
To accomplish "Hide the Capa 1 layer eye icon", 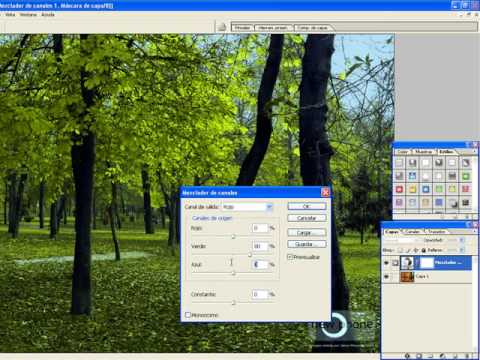I will click(x=386, y=276).
